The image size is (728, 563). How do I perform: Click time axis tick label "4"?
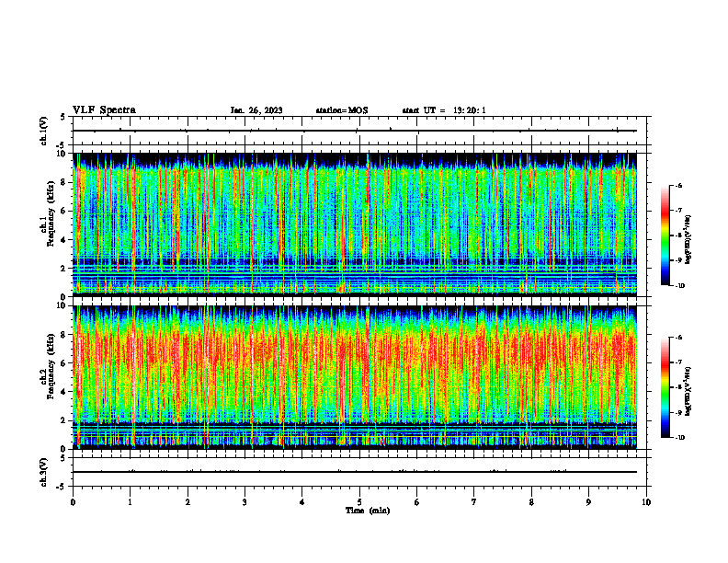point(302,502)
